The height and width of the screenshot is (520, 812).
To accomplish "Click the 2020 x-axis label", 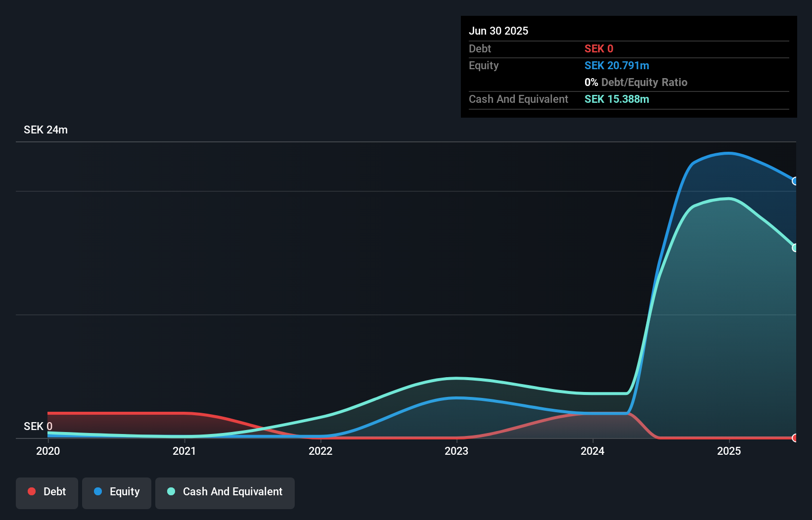I will tap(48, 451).
